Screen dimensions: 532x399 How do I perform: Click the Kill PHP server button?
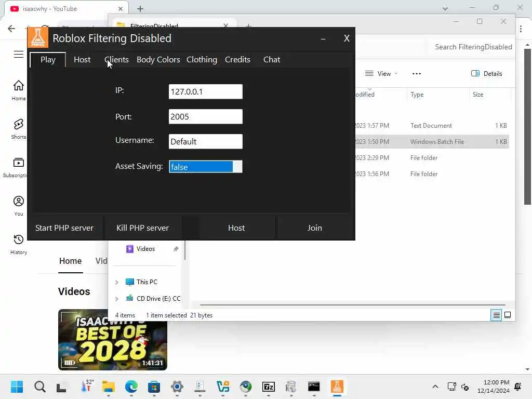point(142,228)
